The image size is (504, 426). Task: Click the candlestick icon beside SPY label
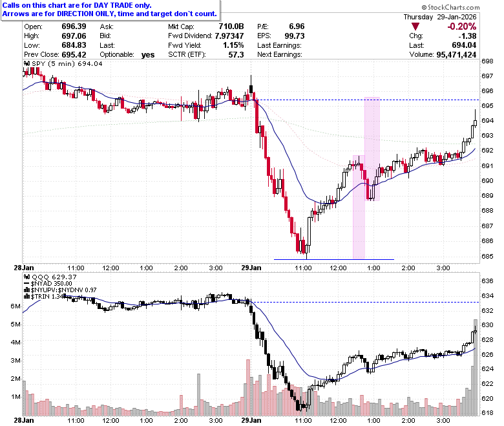pos(27,63)
